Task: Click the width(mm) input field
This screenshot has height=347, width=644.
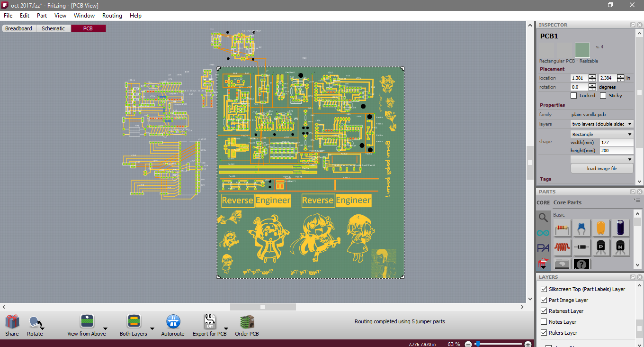Action: [617, 143]
